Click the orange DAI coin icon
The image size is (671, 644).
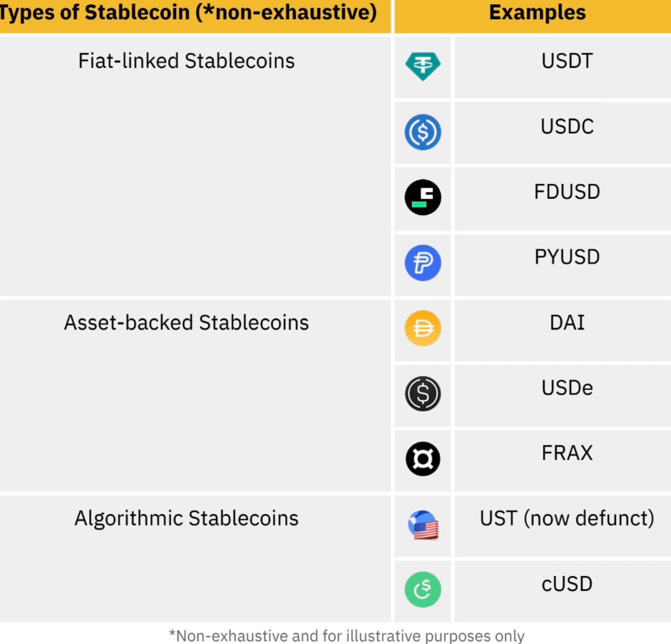point(423,328)
